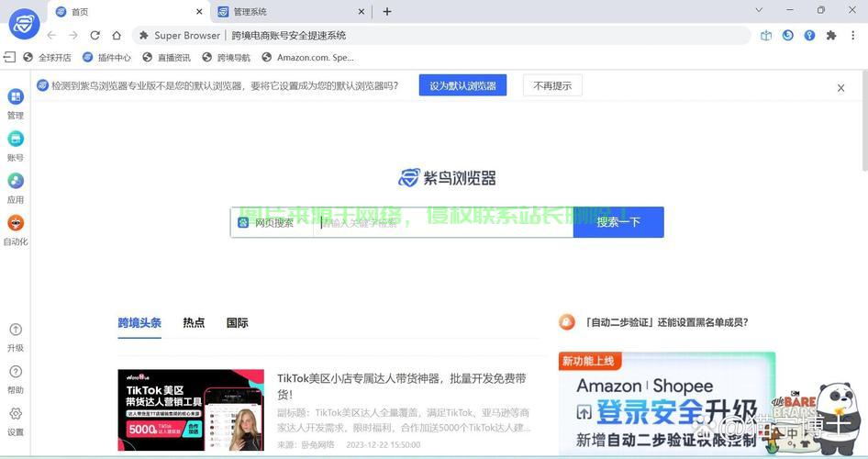Click the 升级 upgrade icon
Image resolution: width=868 pixels, height=459 pixels.
point(16,330)
